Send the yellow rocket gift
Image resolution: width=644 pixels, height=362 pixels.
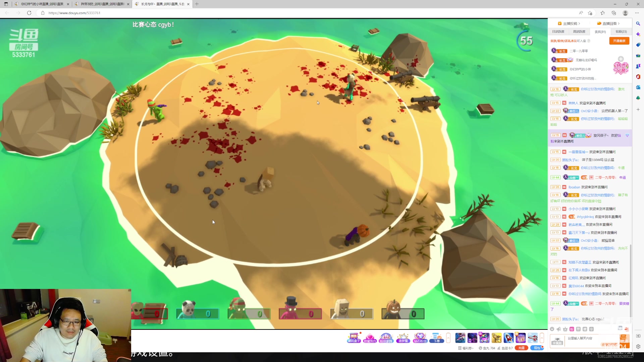(x=496, y=338)
